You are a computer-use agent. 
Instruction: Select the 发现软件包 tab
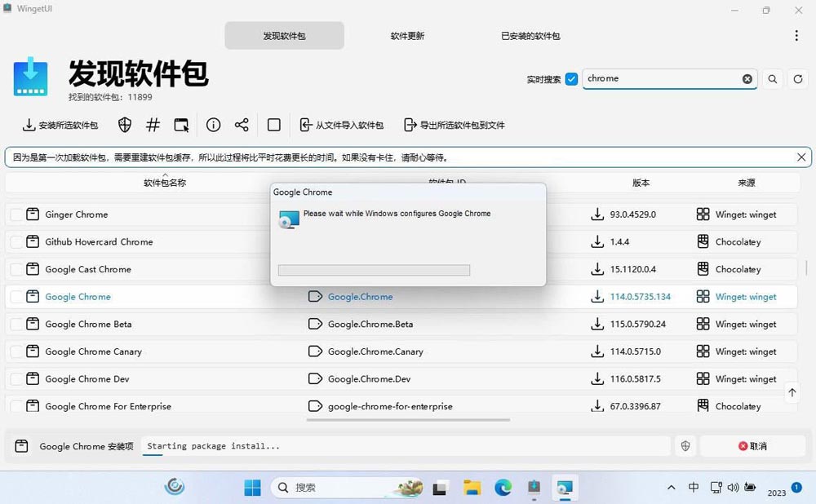click(284, 36)
